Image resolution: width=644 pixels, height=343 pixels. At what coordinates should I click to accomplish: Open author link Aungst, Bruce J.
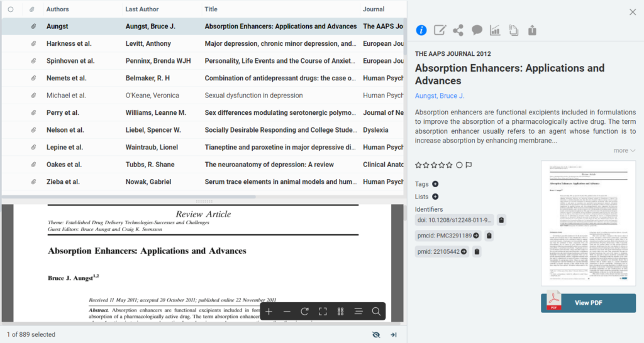coord(440,95)
